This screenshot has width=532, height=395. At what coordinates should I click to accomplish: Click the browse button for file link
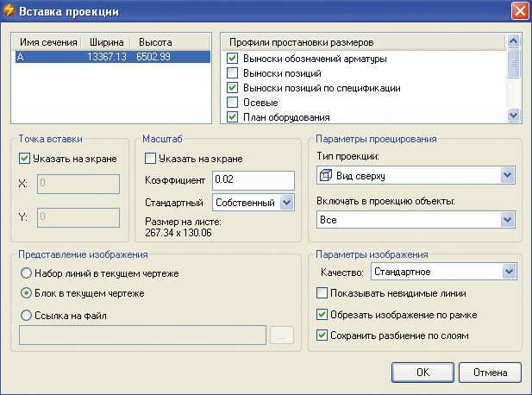tap(282, 336)
